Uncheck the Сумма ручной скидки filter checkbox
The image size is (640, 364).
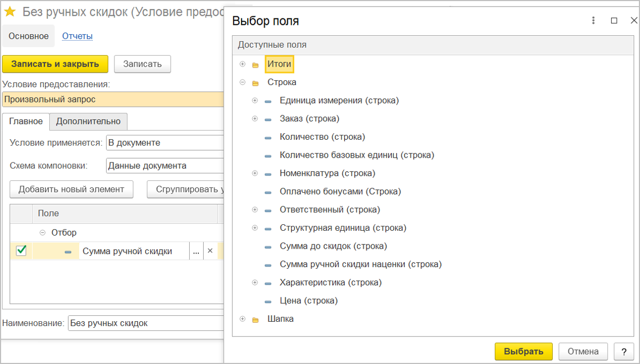[21, 250]
